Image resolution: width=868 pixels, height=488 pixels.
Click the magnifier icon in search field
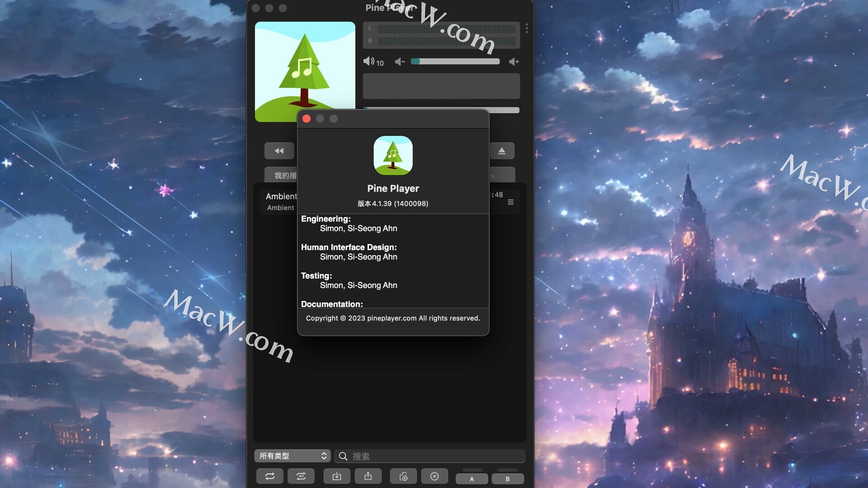coord(343,456)
